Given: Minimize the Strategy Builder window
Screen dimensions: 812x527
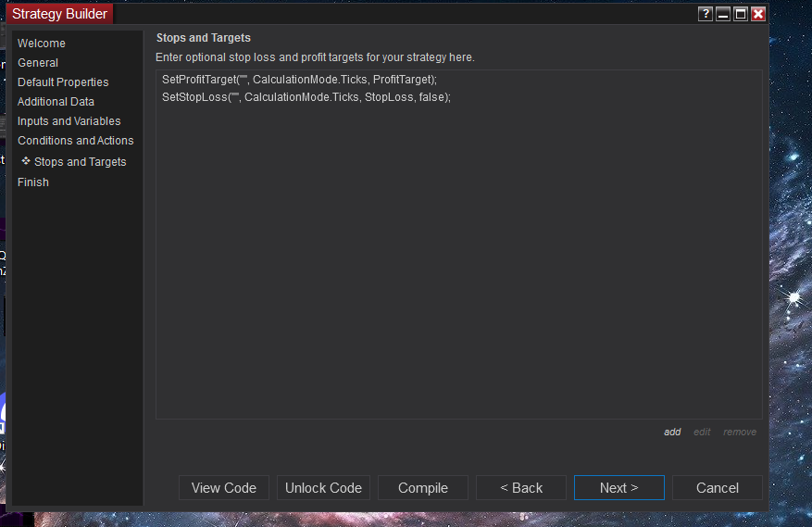Looking at the screenshot, I should pos(723,14).
